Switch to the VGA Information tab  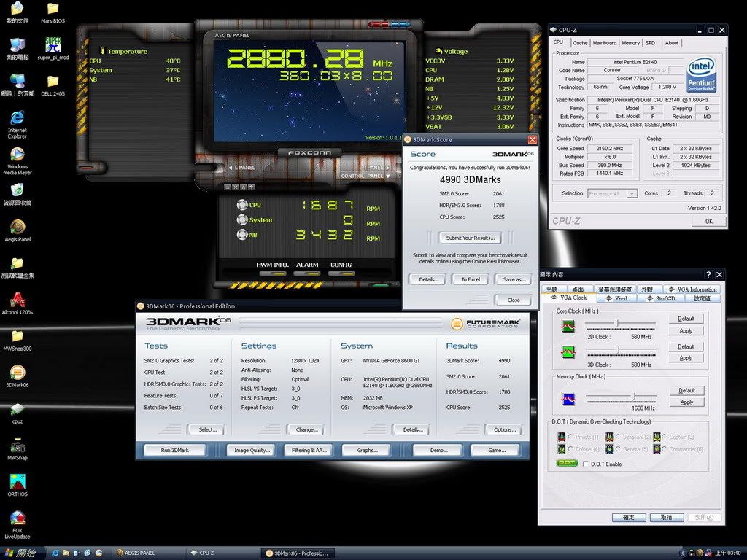pyautogui.click(x=692, y=289)
